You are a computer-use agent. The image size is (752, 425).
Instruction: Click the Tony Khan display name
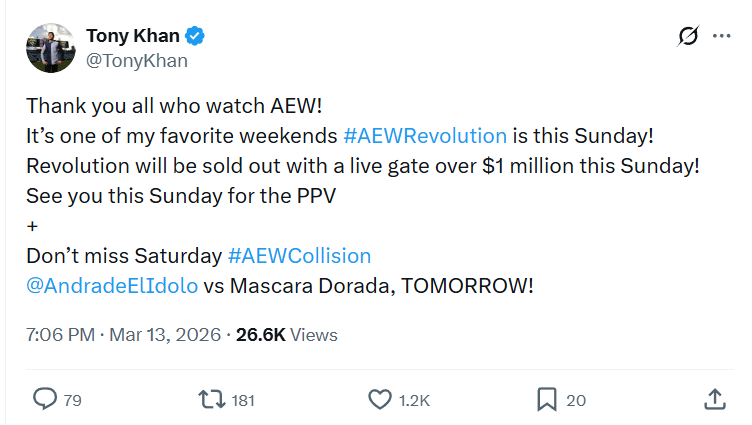click(x=133, y=36)
